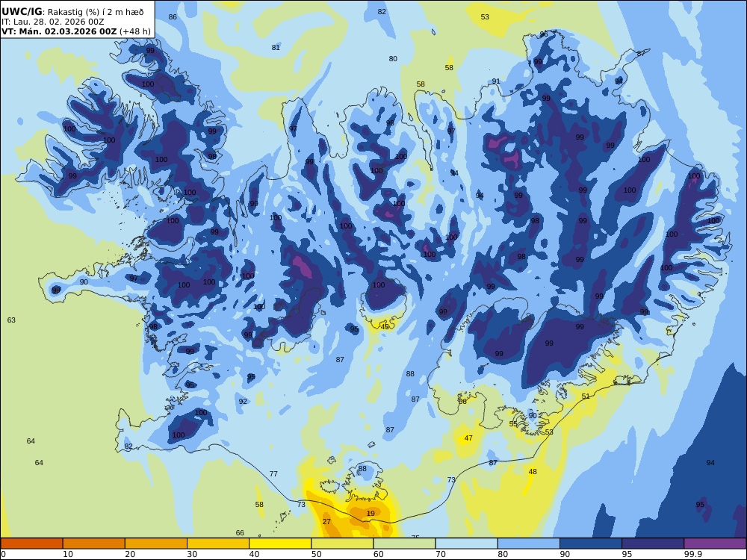Click the medium blue 80–90 legend color block
The width and height of the screenshot is (747, 560).
pos(529,544)
